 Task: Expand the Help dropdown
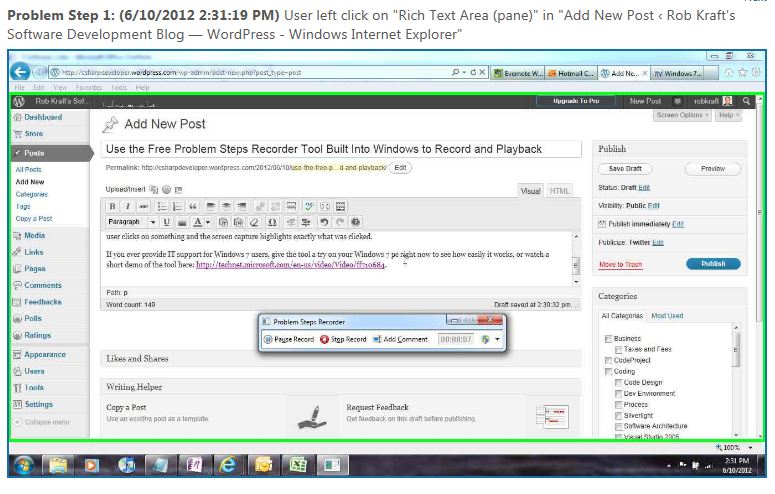click(x=730, y=115)
